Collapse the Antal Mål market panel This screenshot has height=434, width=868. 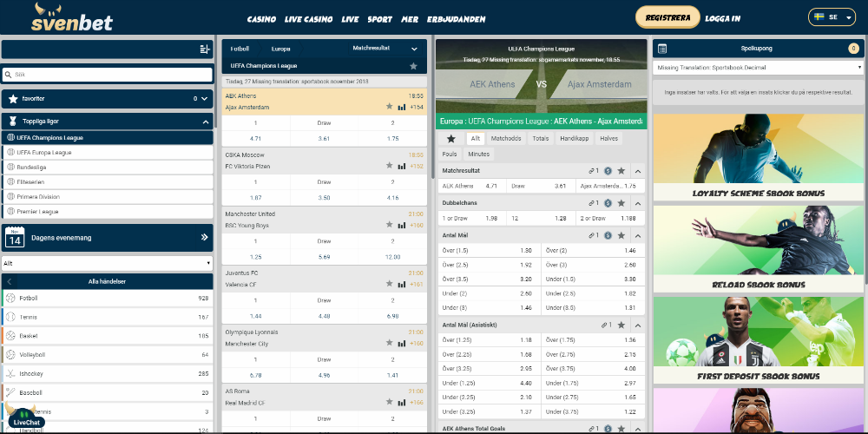(637, 236)
